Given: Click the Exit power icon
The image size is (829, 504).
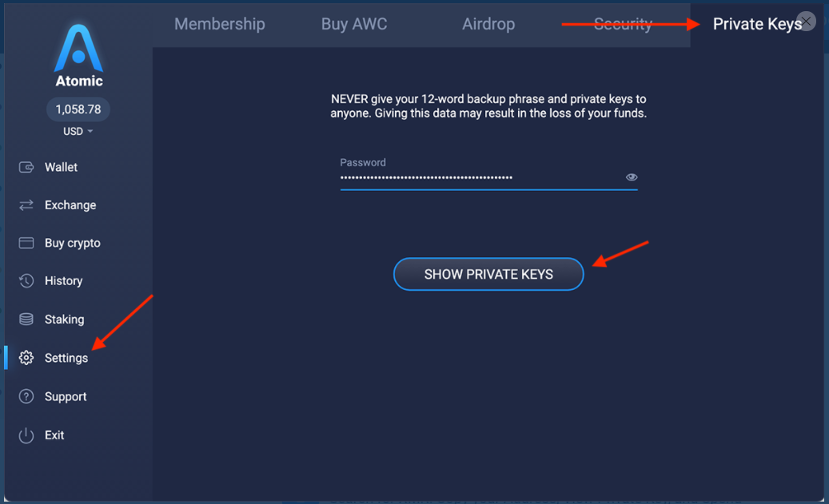Looking at the screenshot, I should click(26, 435).
